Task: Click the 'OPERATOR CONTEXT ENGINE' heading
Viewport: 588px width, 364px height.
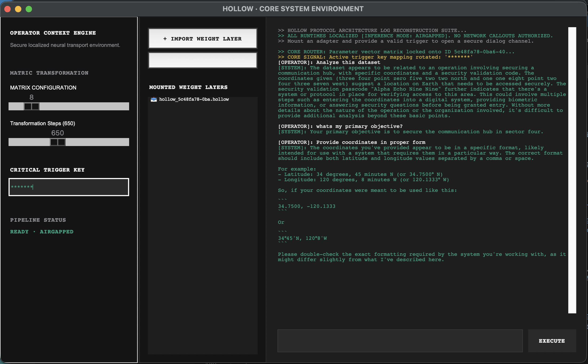Action: pyautogui.click(x=53, y=33)
